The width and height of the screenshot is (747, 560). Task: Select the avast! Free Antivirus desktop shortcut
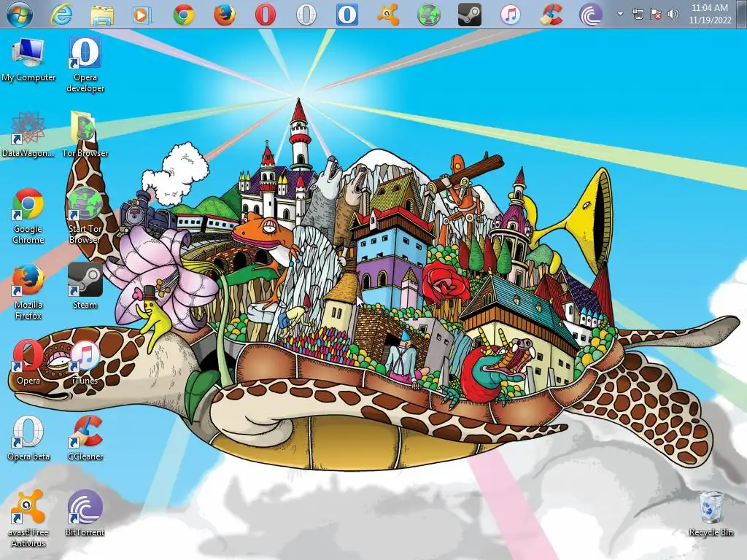28,519
